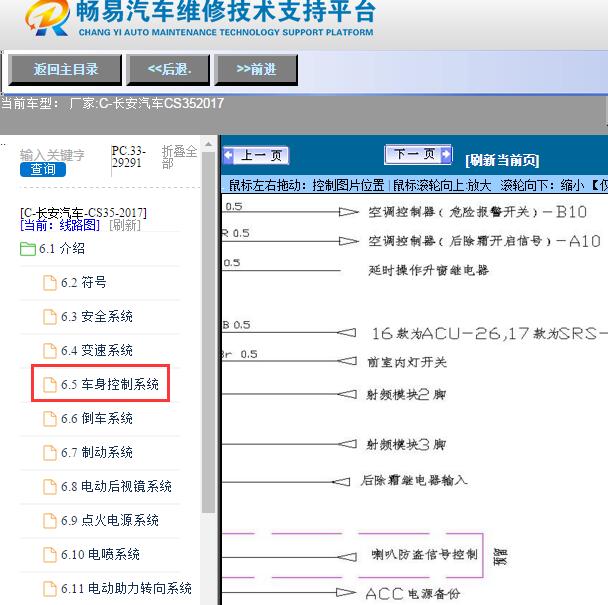This screenshot has width=608, height=605.
Task: Click diagram label 射频模块3脚
Action: 406,444
